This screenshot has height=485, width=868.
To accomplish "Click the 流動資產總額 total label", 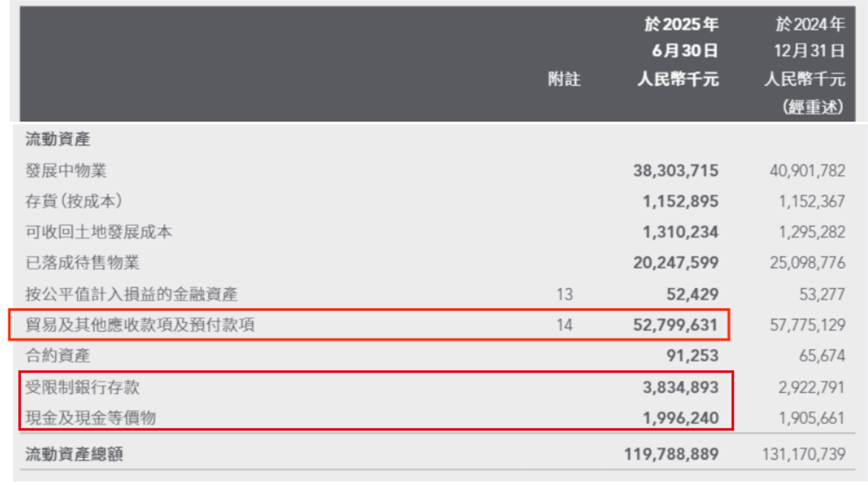I will tap(74, 454).
